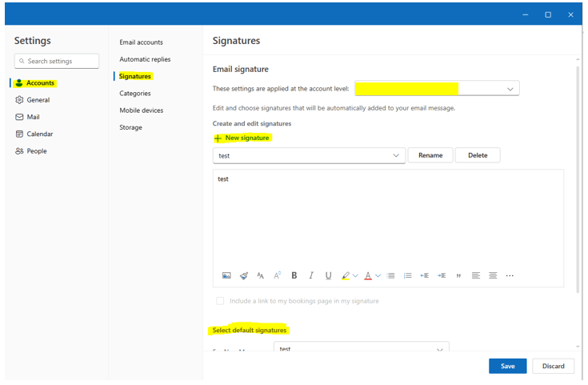Toggle bold formatting
The width and height of the screenshot is (588, 385).
[x=294, y=276]
